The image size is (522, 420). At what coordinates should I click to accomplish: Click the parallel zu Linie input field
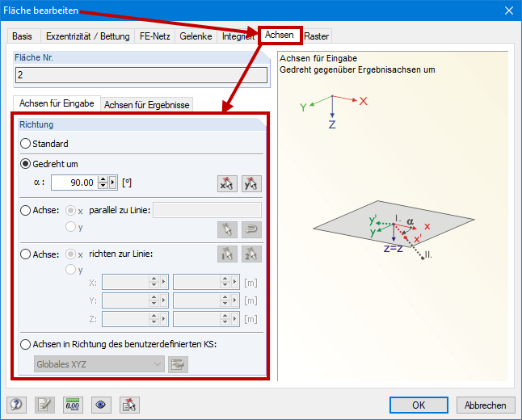coord(207,210)
